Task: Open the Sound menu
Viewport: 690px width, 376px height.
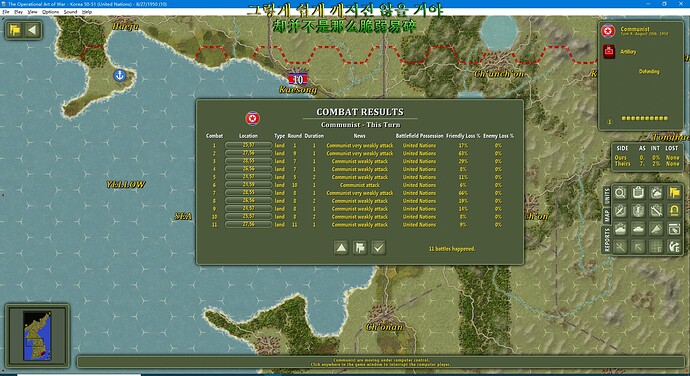Action: pos(70,12)
